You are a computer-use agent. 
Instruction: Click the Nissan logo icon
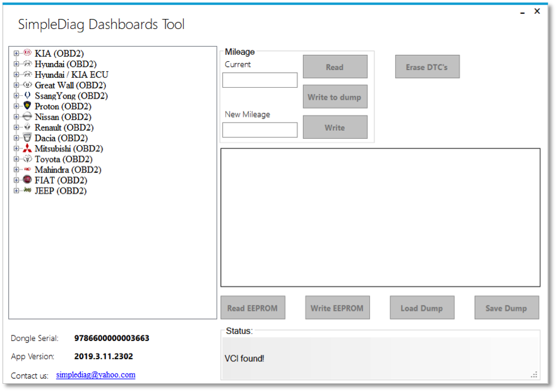tap(27, 116)
